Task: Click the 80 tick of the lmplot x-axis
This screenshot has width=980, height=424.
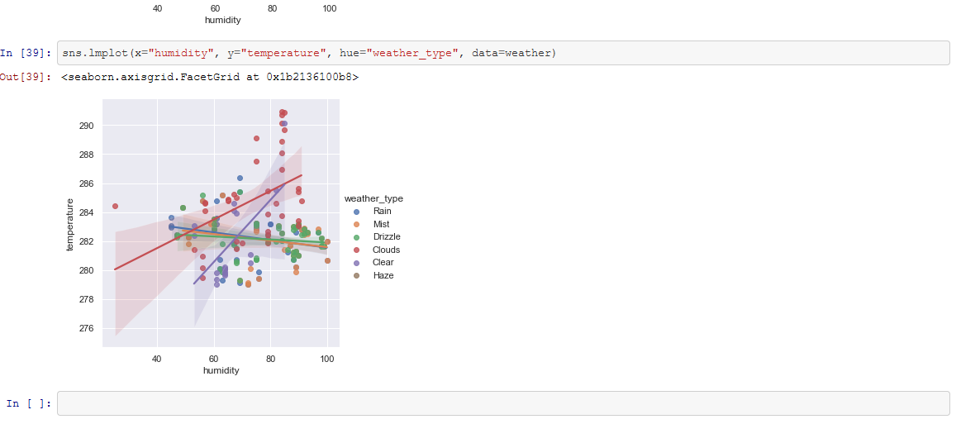Action: [271, 359]
